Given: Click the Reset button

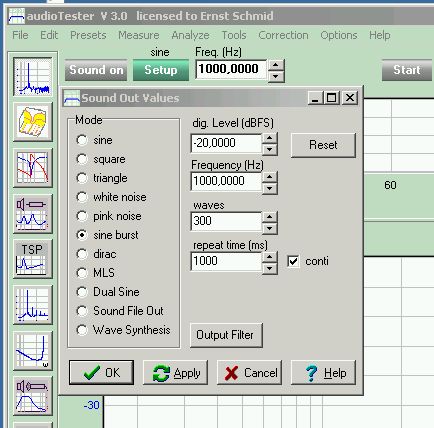Looking at the screenshot, I should point(323,145).
